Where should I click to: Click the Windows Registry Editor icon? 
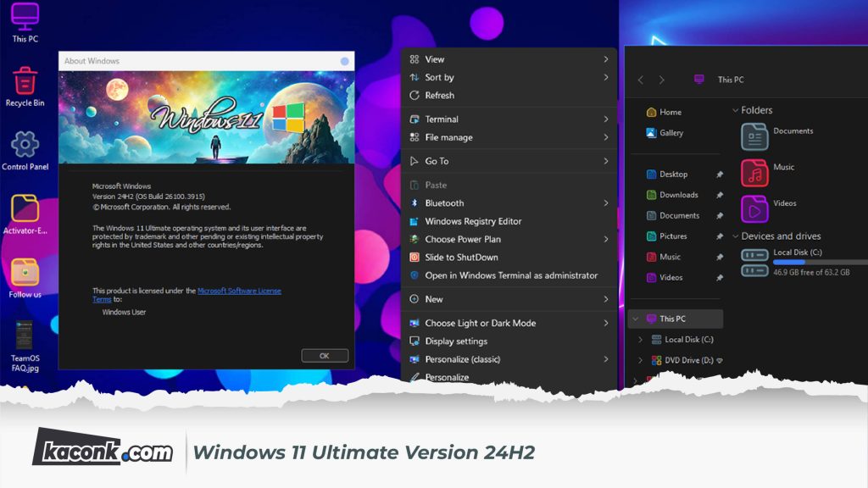[x=414, y=221]
